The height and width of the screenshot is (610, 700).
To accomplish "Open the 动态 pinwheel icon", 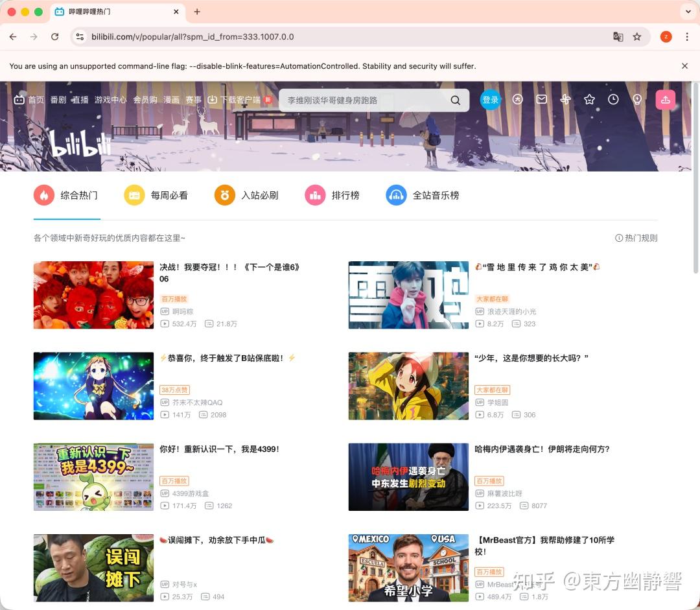I will (x=566, y=100).
